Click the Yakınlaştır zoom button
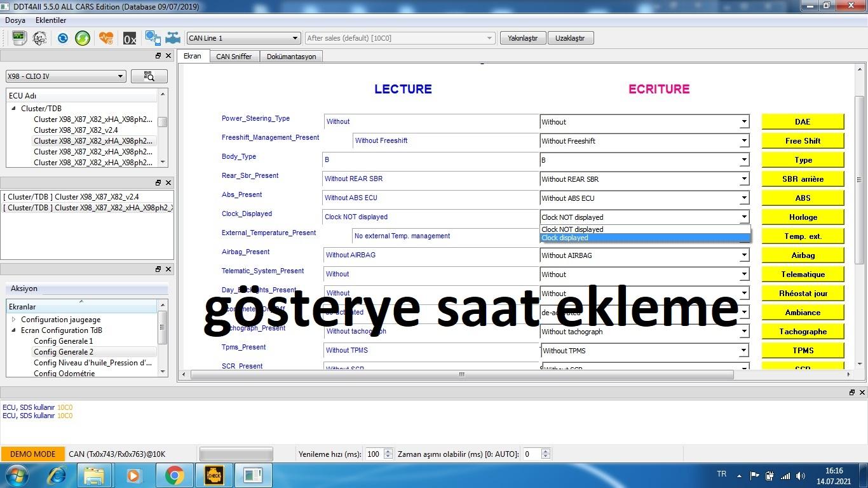 (522, 38)
